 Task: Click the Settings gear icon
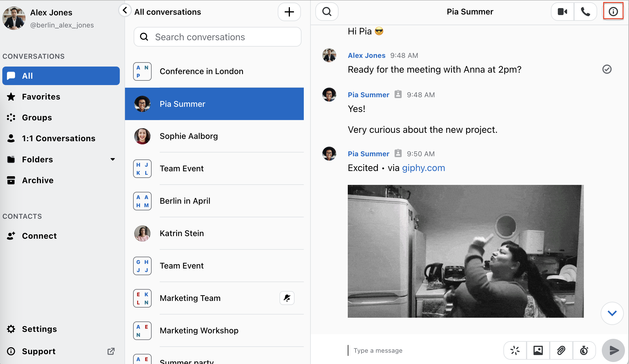tap(11, 329)
